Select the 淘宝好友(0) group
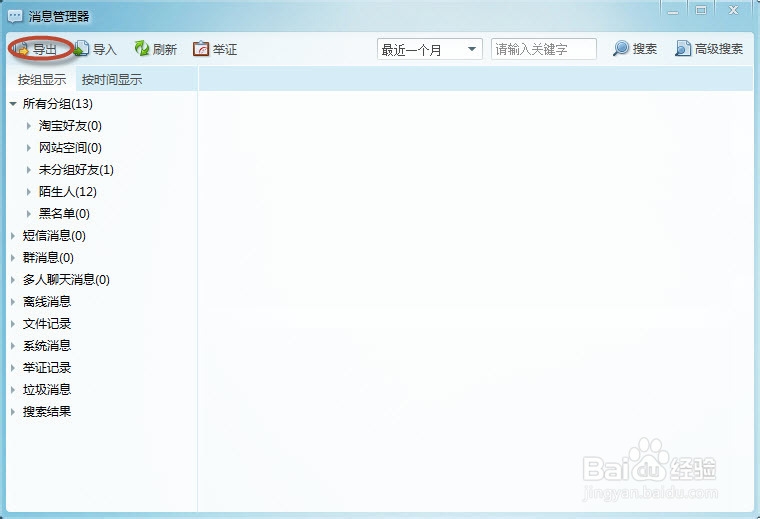Viewport: 760px width, 519px height. coord(70,126)
